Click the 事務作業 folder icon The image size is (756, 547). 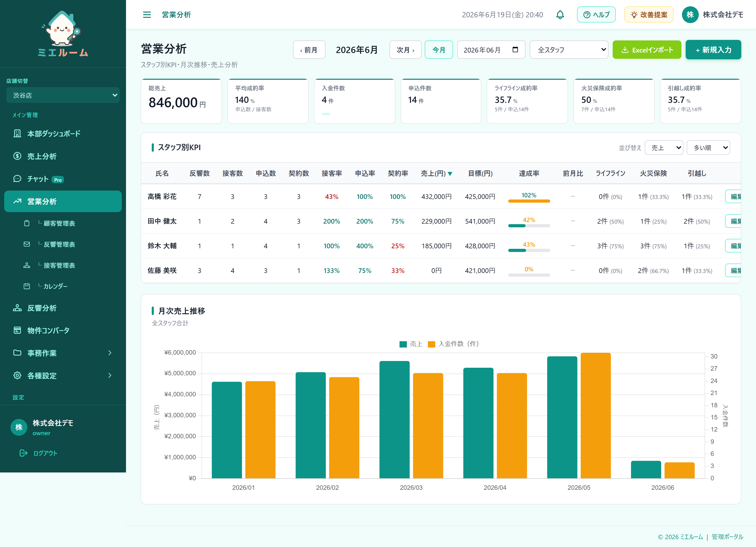(x=17, y=353)
